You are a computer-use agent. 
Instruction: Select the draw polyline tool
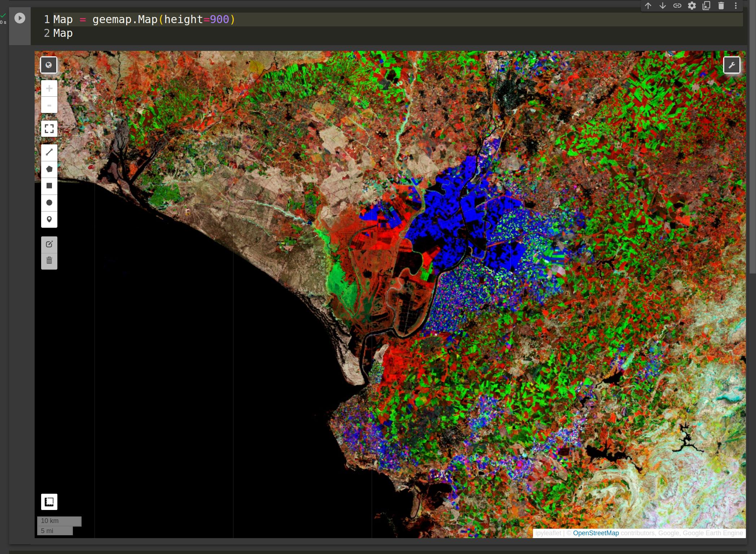[x=49, y=152]
